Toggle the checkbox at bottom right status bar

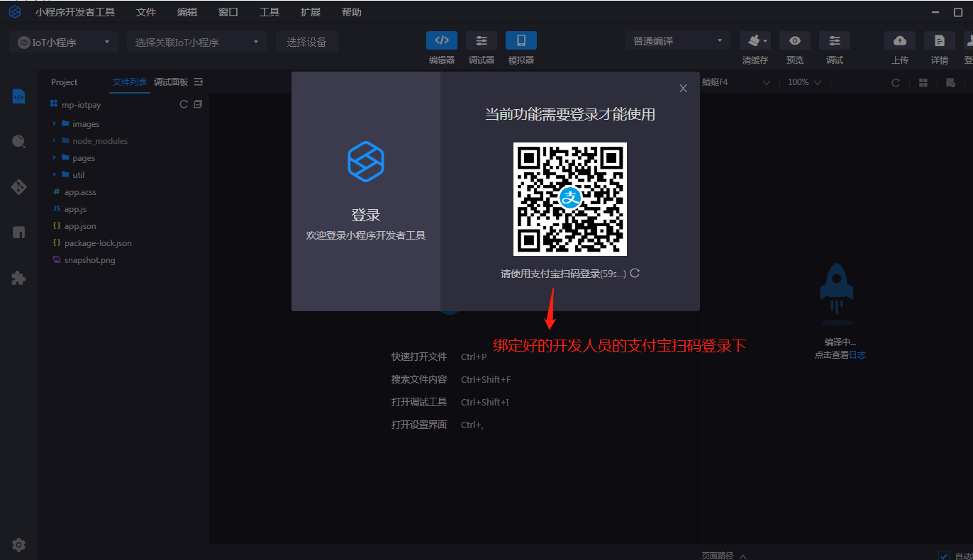click(x=944, y=556)
